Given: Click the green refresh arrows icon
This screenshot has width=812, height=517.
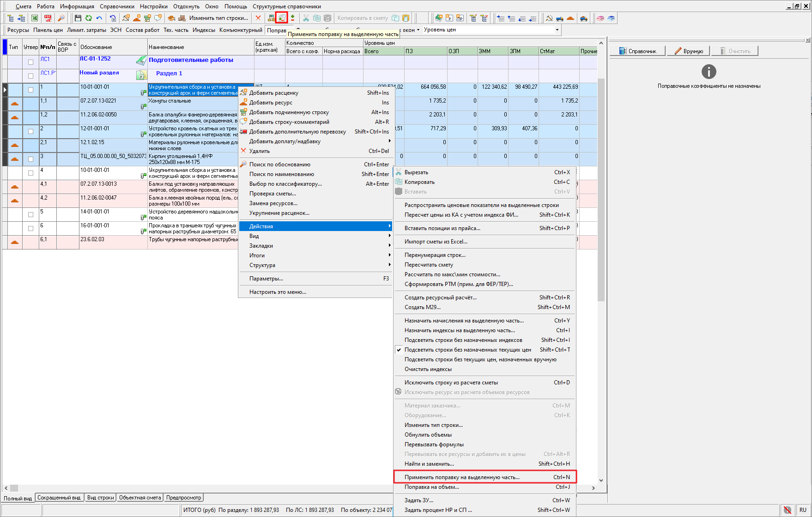Looking at the screenshot, I should click(88, 18).
